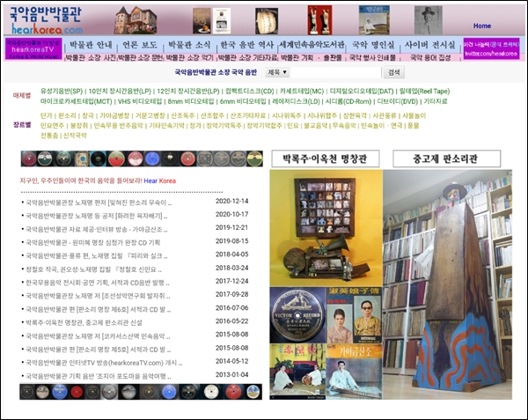528x420 pixels.
Task: Select the 신작국악 genre link
Action: [x=75, y=136]
